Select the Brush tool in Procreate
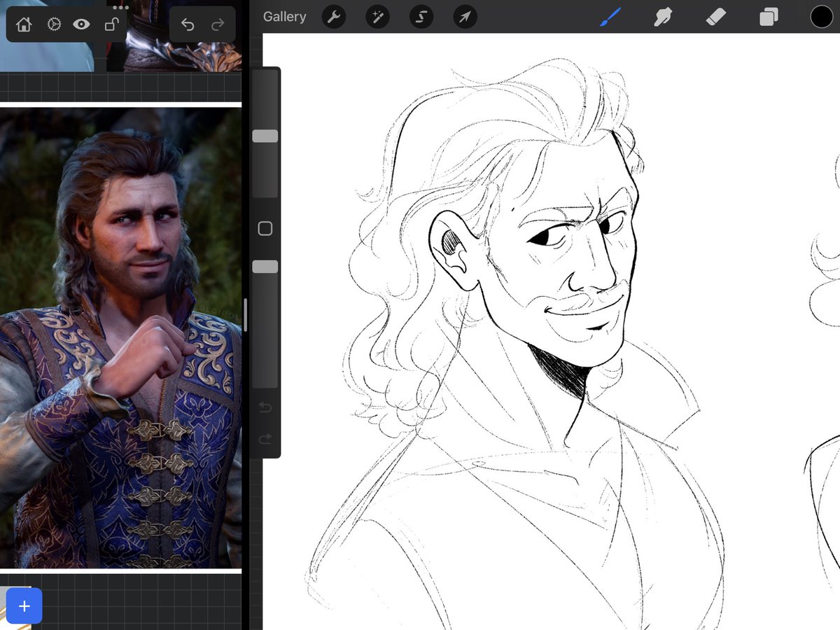Viewport: 840px width, 630px height. pos(610,16)
